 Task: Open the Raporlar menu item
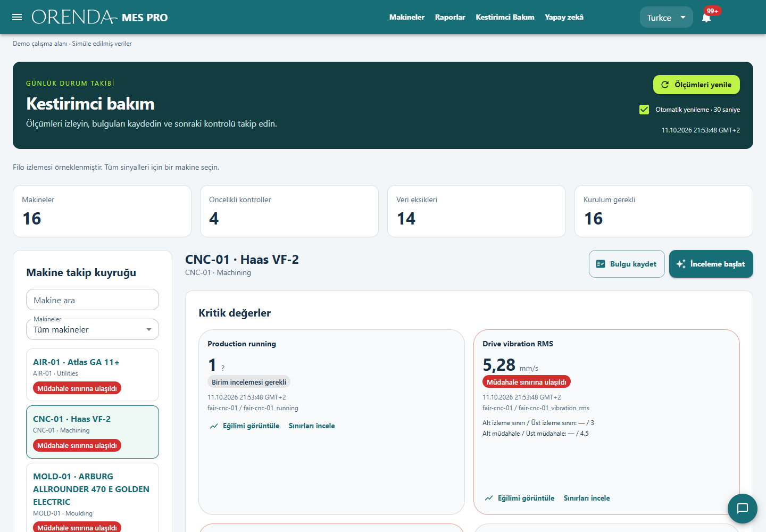coord(450,17)
